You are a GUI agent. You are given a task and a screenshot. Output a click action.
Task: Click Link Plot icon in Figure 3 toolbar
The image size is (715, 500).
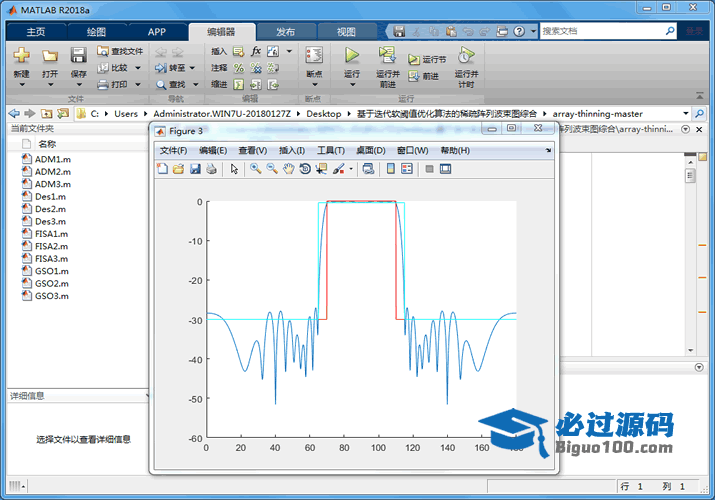(368, 169)
